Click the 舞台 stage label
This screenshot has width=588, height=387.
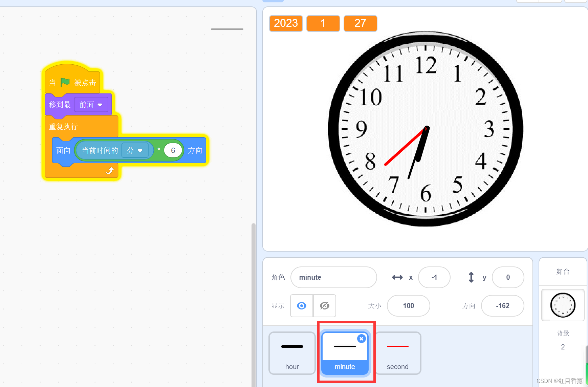563,272
